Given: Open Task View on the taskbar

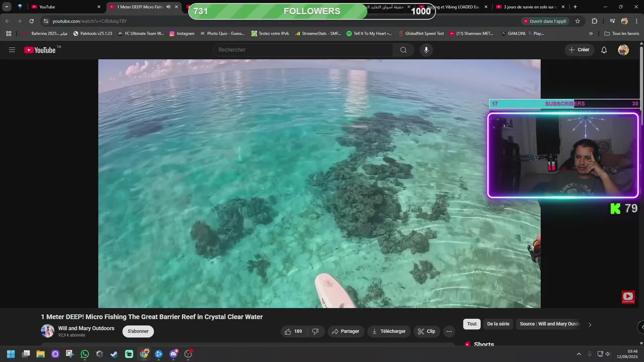Looking at the screenshot, I should tap(26, 354).
